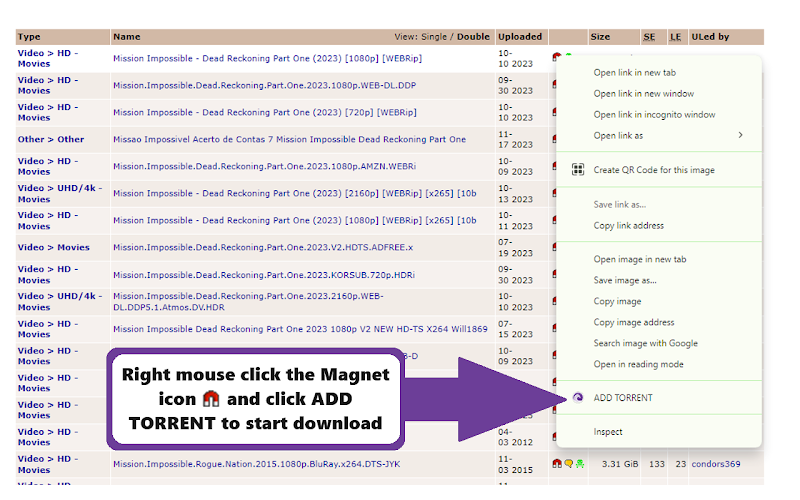Click the upload date 11-17 2023
The height and width of the screenshot is (500, 800).
[x=515, y=139]
